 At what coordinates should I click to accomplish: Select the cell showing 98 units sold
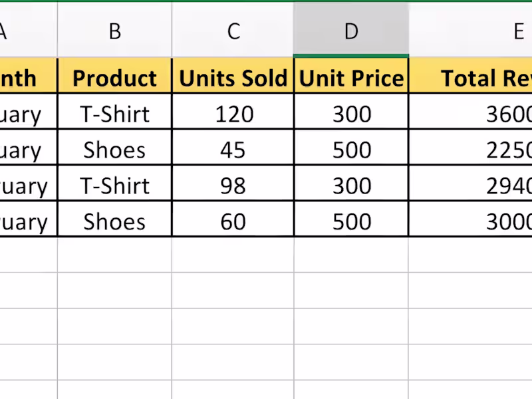click(233, 186)
